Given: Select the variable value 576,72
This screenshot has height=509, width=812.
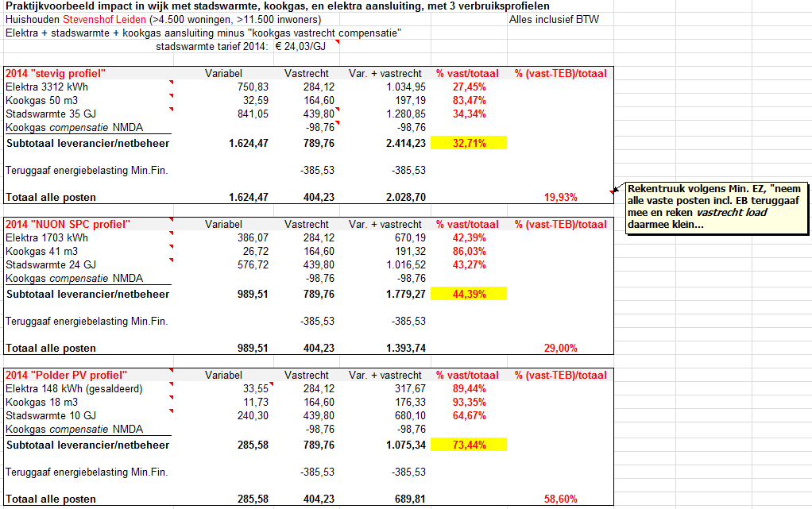Looking at the screenshot, I should click(253, 264).
